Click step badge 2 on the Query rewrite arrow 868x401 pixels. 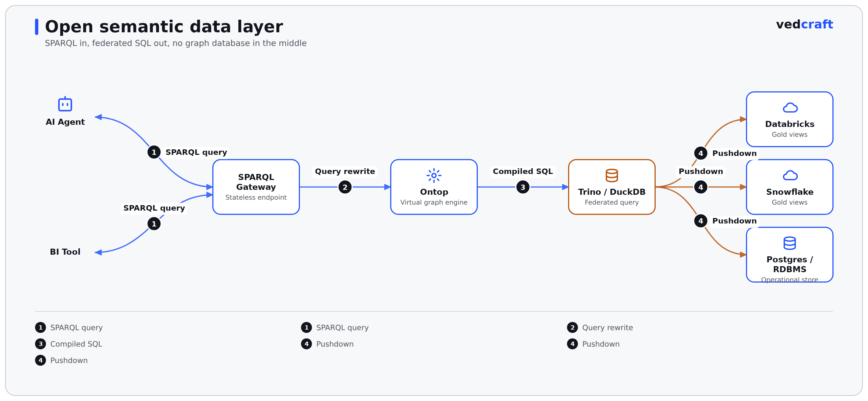click(345, 187)
